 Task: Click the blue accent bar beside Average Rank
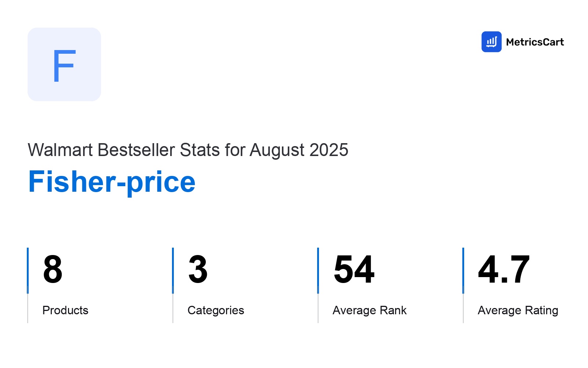pos(318,270)
